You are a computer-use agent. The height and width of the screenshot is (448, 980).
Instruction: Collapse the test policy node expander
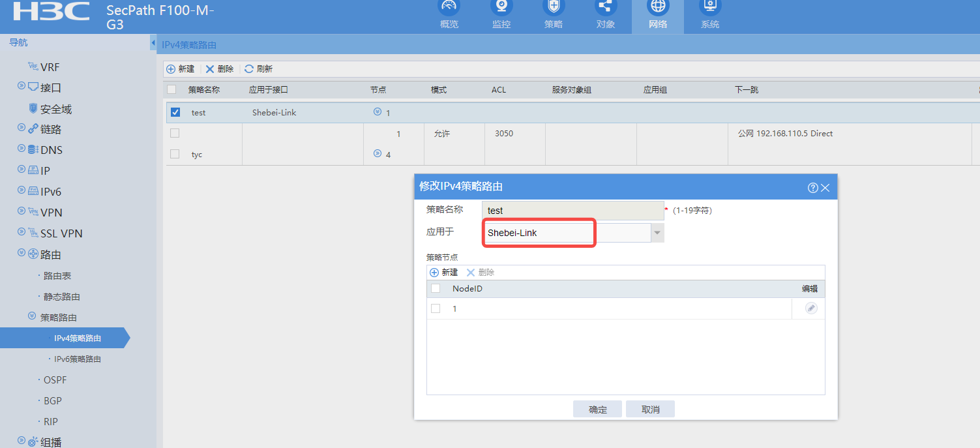coord(377,112)
